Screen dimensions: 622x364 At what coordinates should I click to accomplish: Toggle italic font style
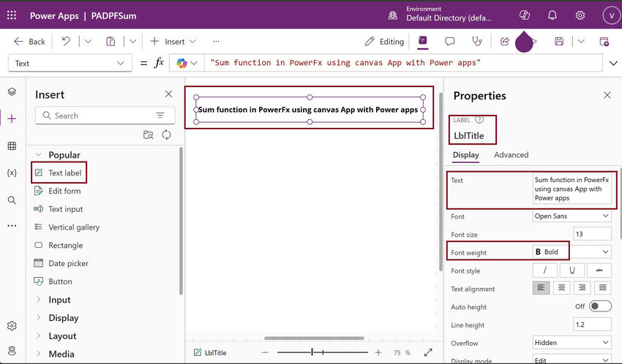click(x=544, y=270)
